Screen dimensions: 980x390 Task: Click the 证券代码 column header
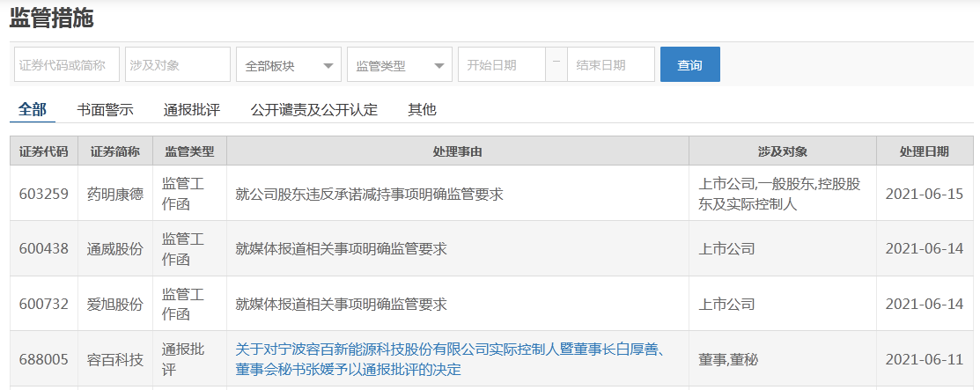[44, 151]
